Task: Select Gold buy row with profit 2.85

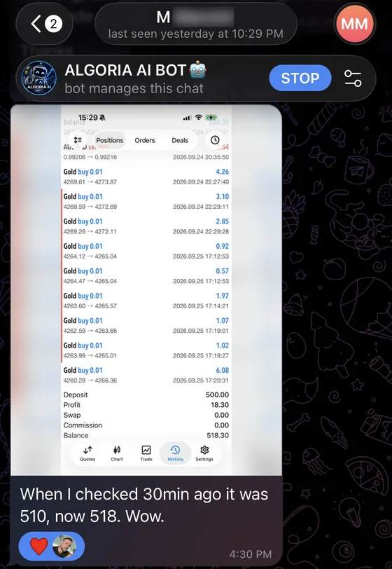Action: click(x=146, y=226)
